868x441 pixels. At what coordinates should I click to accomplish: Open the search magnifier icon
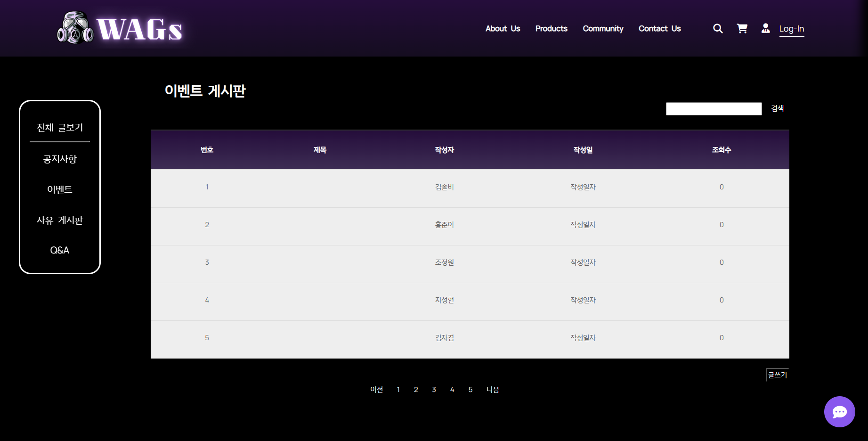click(717, 28)
